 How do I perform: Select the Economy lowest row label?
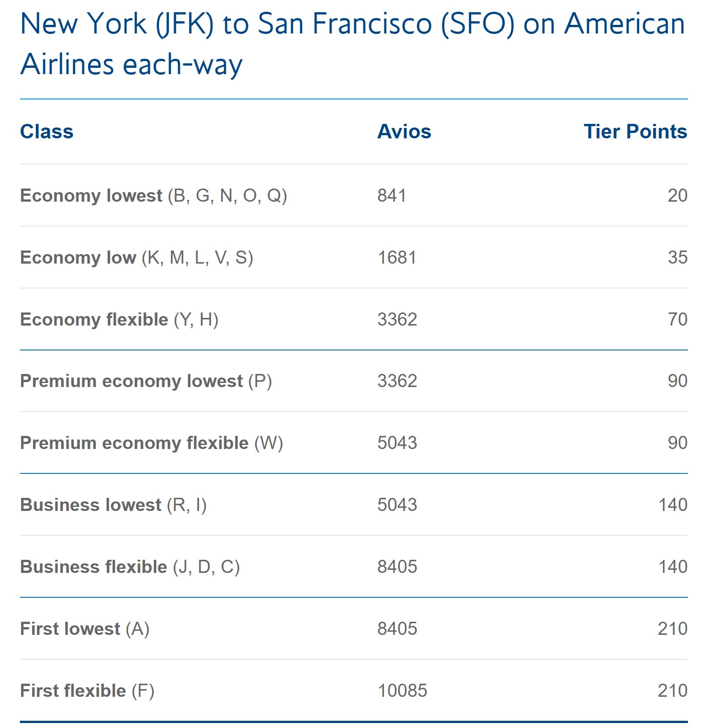tap(153, 196)
